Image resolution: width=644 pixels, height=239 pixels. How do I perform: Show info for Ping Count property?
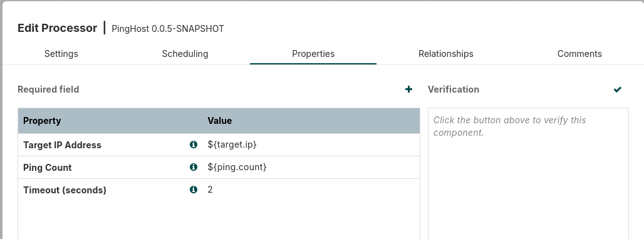click(194, 167)
